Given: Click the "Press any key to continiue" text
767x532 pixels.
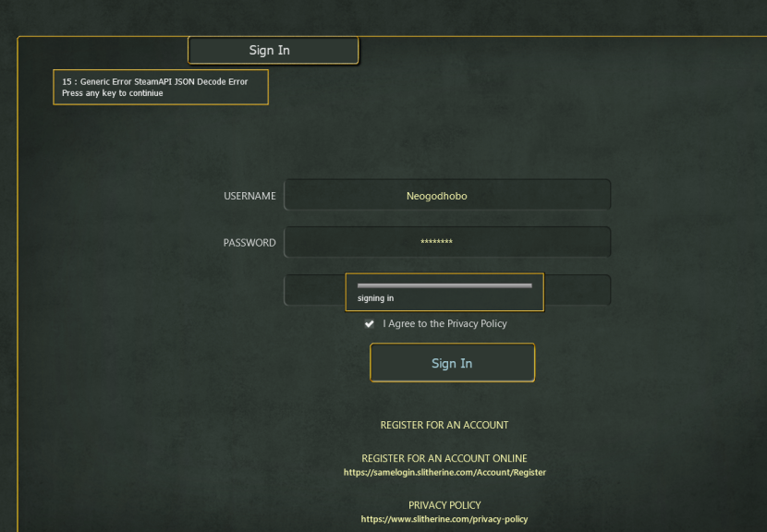Looking at the screenshot, I should point(112,93).
